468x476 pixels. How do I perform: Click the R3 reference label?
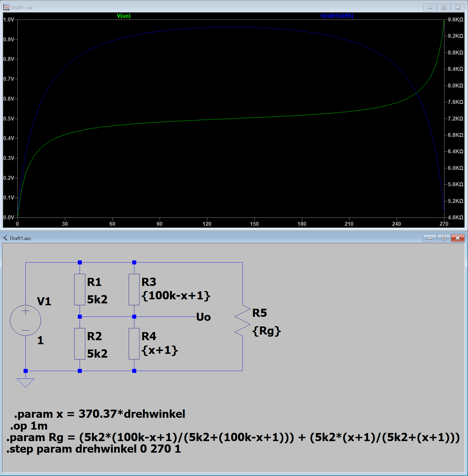149,282
